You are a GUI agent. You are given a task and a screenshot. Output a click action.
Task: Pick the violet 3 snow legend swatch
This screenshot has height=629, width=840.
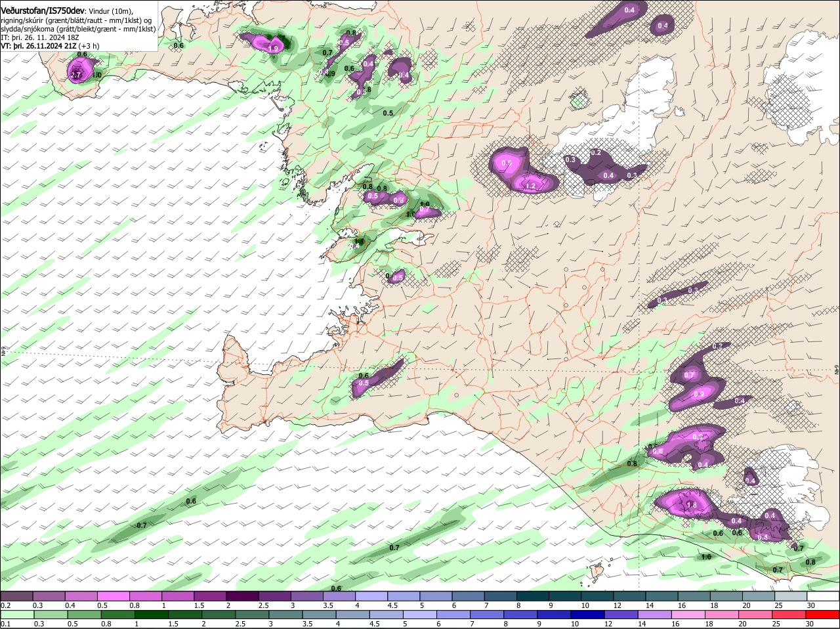point(307,596)
